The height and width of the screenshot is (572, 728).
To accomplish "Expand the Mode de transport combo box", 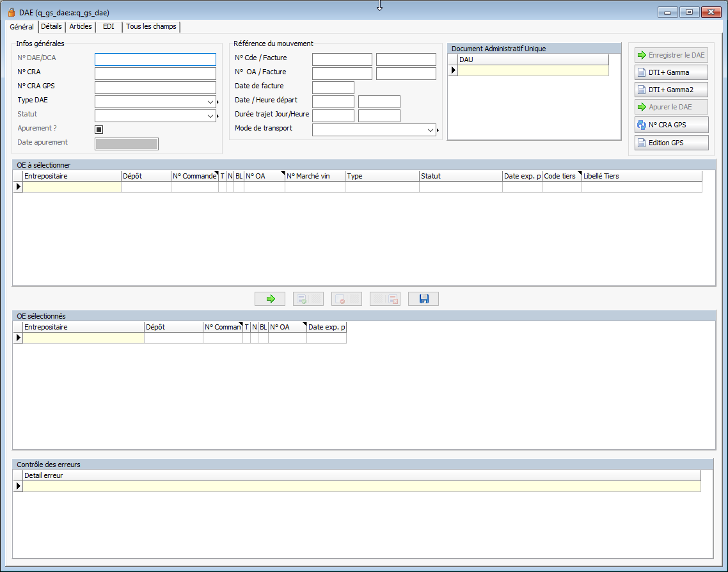I will click(x=430, y=130).
